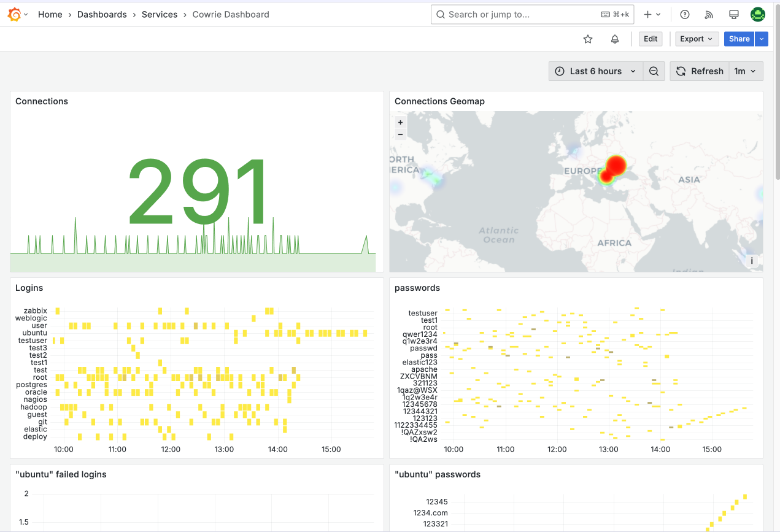This screenshot has height=532, width=780.
Task: Expand the 1m refresh interval dropdown
Action: pos(746,71)
